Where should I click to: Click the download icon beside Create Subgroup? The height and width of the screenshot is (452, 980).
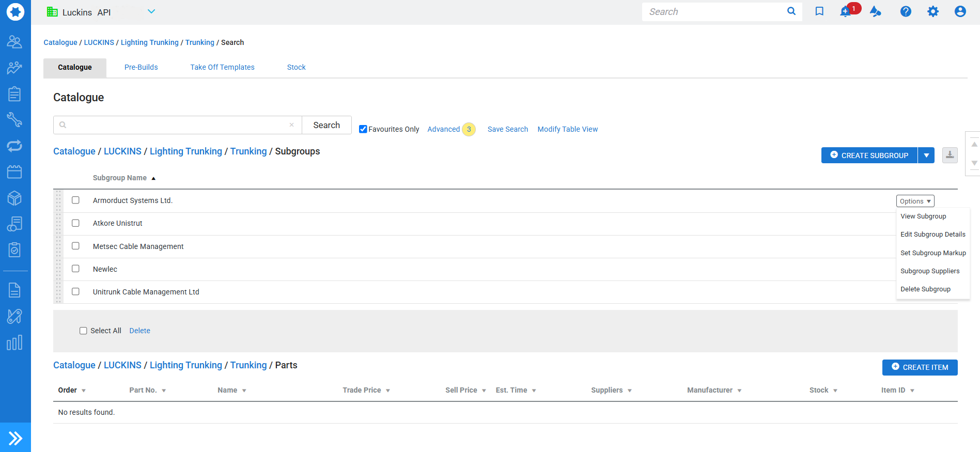[950, 155]
